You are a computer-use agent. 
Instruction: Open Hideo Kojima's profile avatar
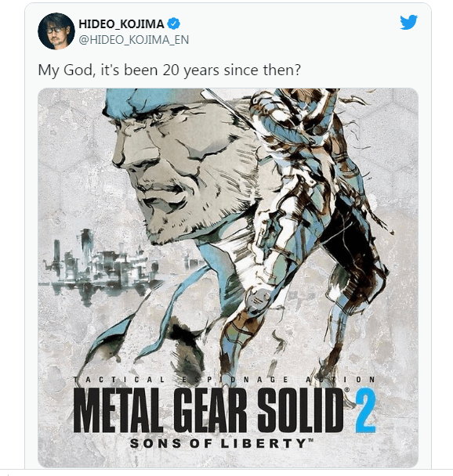[56, 31]
